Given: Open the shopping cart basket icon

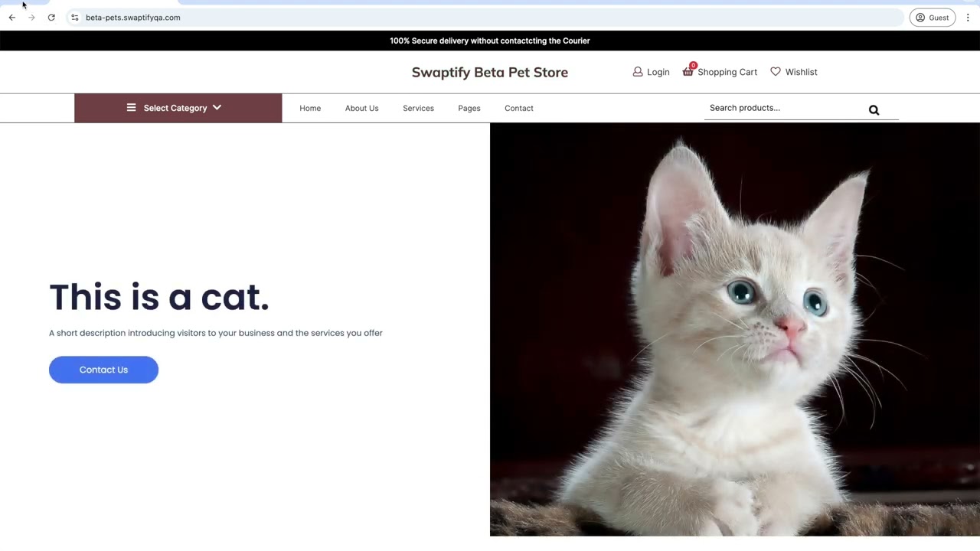Looking at the screenshot, I should 688,72.
